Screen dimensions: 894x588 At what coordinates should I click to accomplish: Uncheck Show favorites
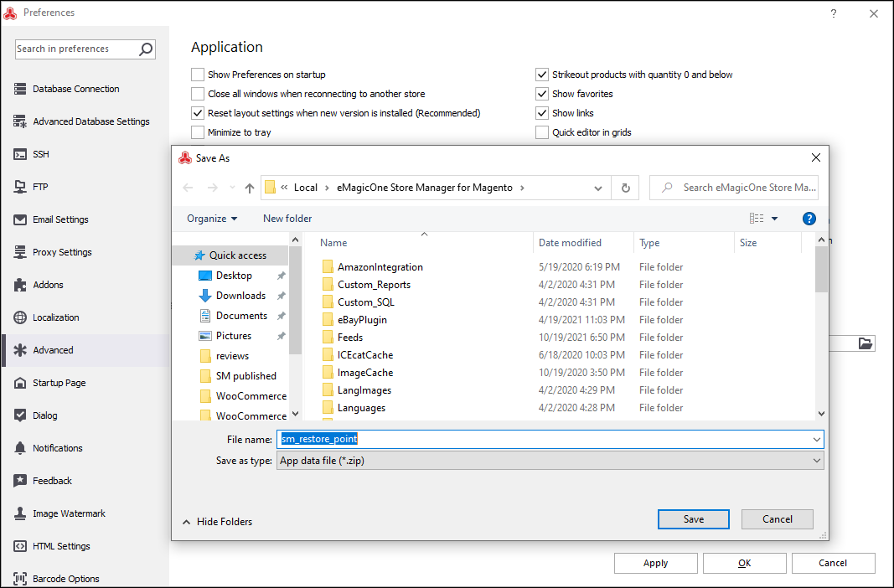click(x=542, y=94)
